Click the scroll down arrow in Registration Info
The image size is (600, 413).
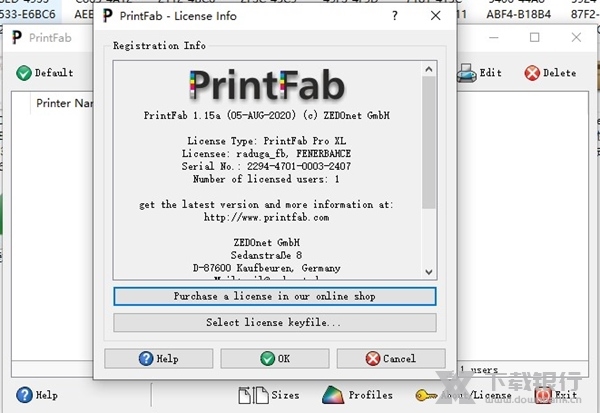[429, 271]
